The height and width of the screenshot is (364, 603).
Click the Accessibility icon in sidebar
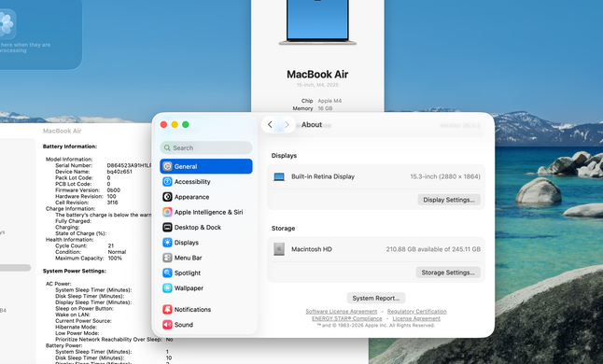click(x=167, y=181)
